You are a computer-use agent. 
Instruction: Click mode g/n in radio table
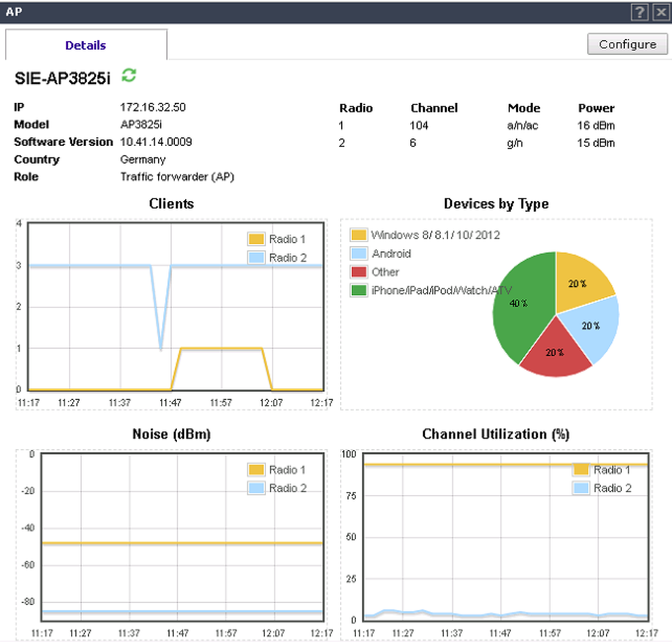(x=515, y=143)
